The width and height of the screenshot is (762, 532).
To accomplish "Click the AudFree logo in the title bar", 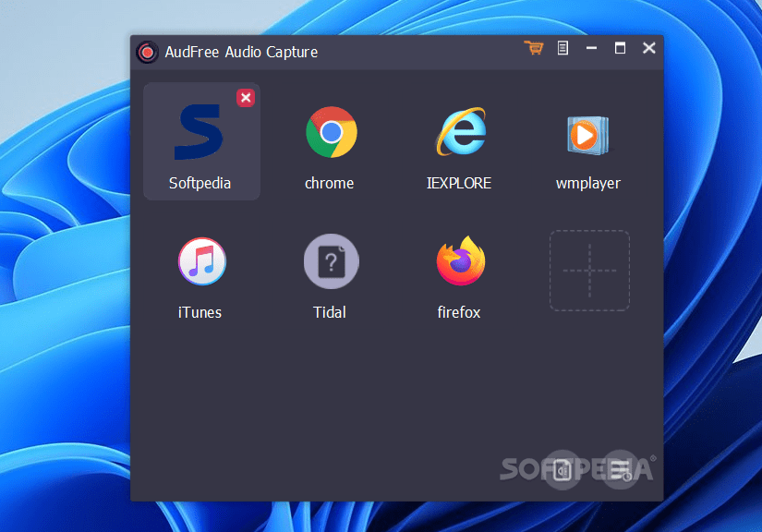I will click(147, 52).
